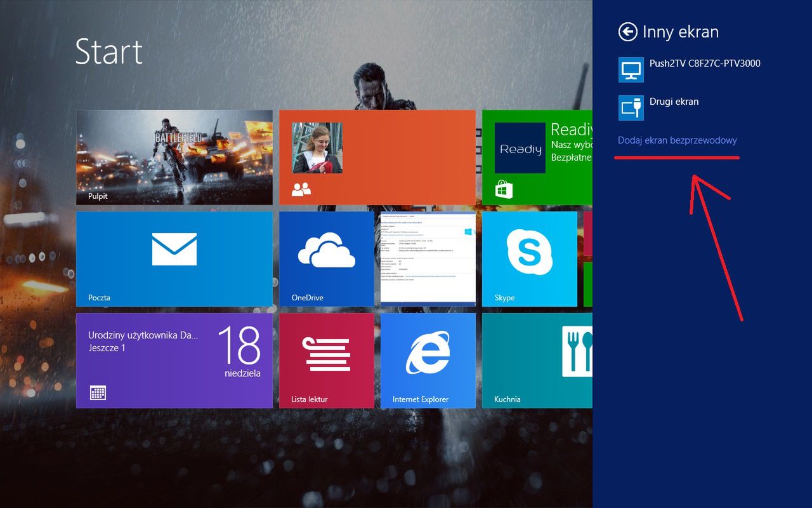Open the Pulpit Battlefield tile
The image size is (812, 508).
pyautogui.click(x=174, y=157)
